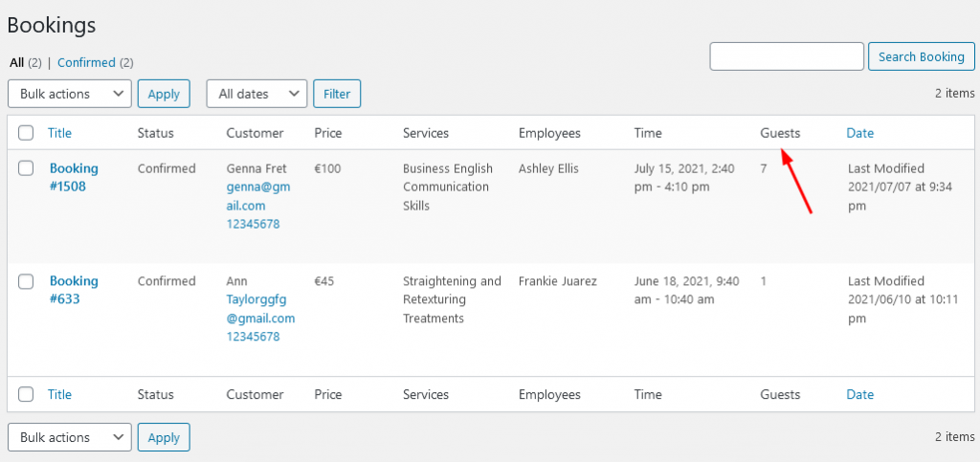Image resolution: width=980 pixels, height=462 pixels.
Task: Focus the booking search input field
Action: 787,56
